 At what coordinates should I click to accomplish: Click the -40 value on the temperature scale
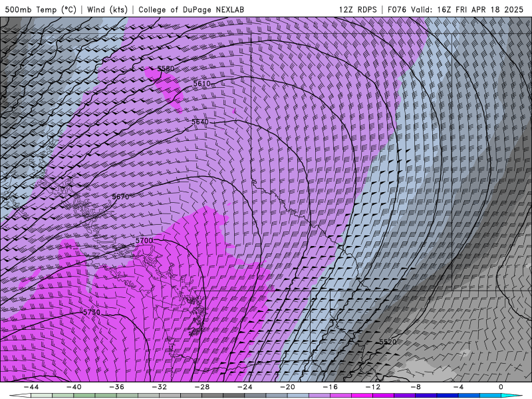74,387
